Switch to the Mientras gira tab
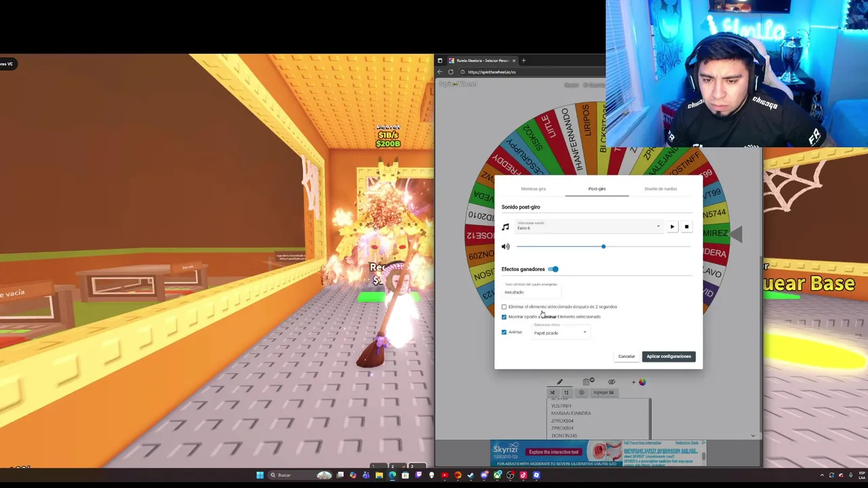The width and height of the screenshot is (868, 488). tap(533, 189)
